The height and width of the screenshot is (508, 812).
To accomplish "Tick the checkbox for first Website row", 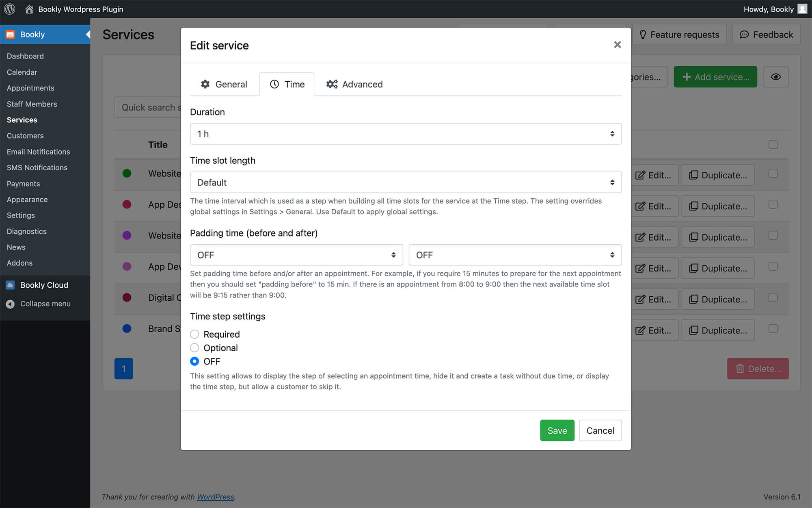I will pos(773,174).
